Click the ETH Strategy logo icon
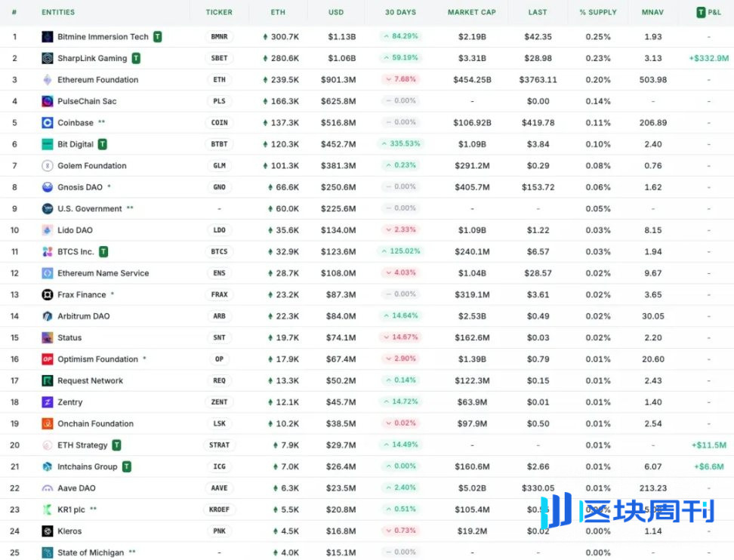The height and width of the screenshot is (560, 734). (48, 445)
